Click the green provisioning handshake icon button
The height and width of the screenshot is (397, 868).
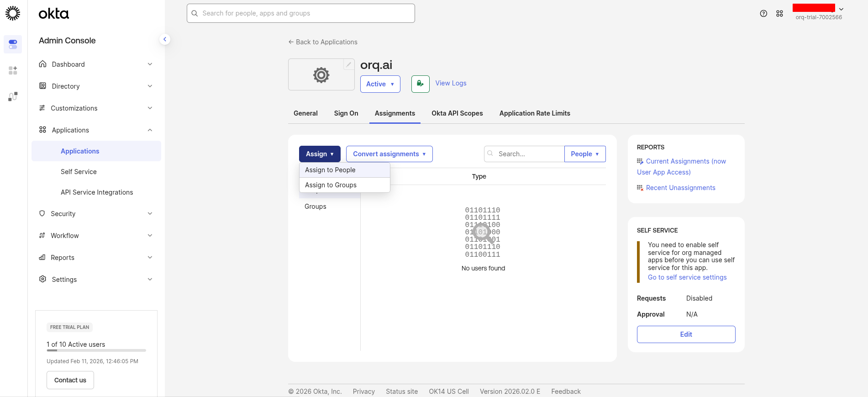point(421,84)
